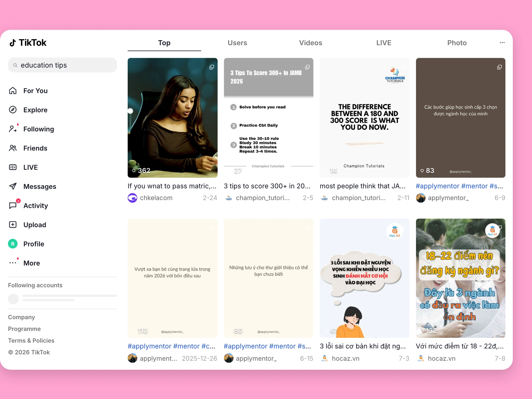The image size is (532, 399).
Task: Open the 18–22 điểm video thumbnail
Action: pyautogui.click(x=461, y=278)
